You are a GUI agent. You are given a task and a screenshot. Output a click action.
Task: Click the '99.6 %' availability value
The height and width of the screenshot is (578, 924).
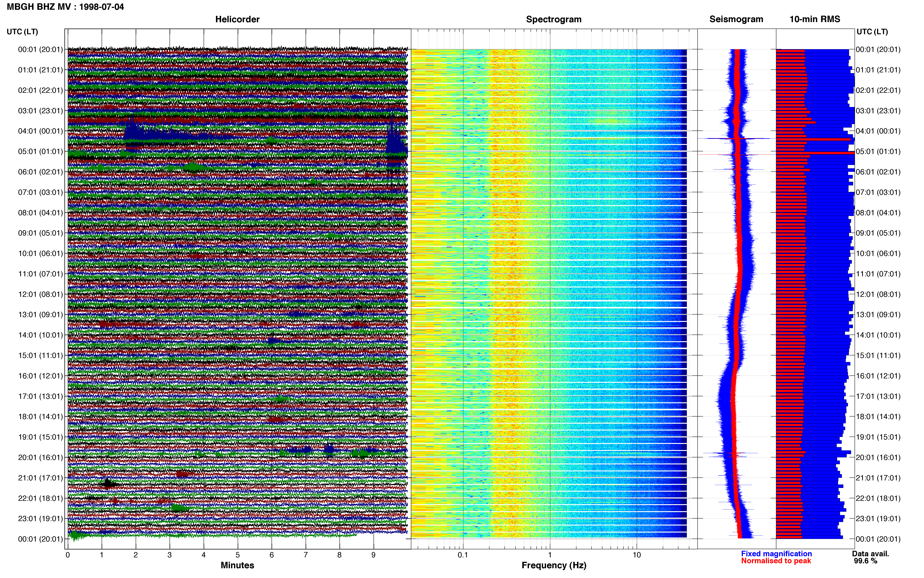pyautogui.click(x=865, y=561)
